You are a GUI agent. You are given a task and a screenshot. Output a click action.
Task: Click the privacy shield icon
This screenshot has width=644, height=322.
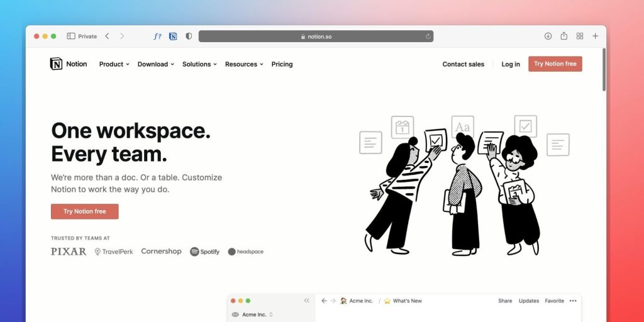[189, 36]
